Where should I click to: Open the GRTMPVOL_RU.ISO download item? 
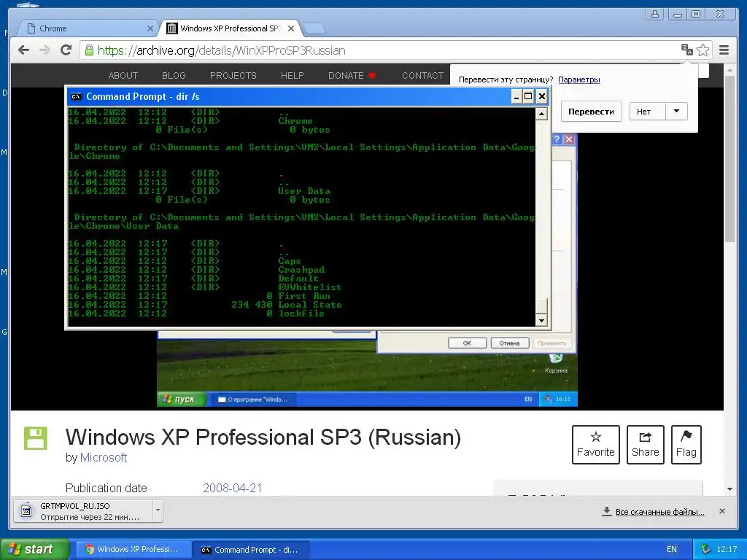pos(83,511)
